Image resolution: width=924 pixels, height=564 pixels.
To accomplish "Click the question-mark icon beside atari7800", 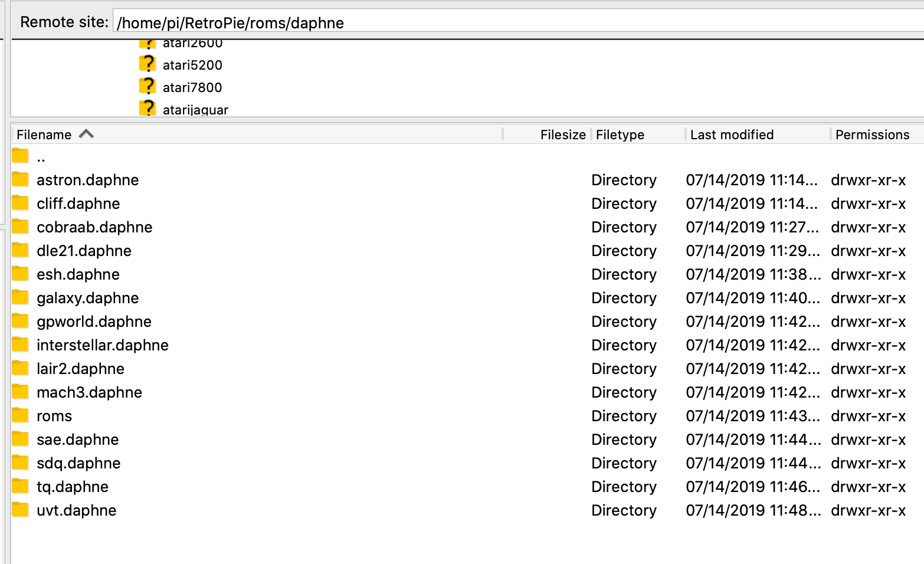I will tap(148, 87).
